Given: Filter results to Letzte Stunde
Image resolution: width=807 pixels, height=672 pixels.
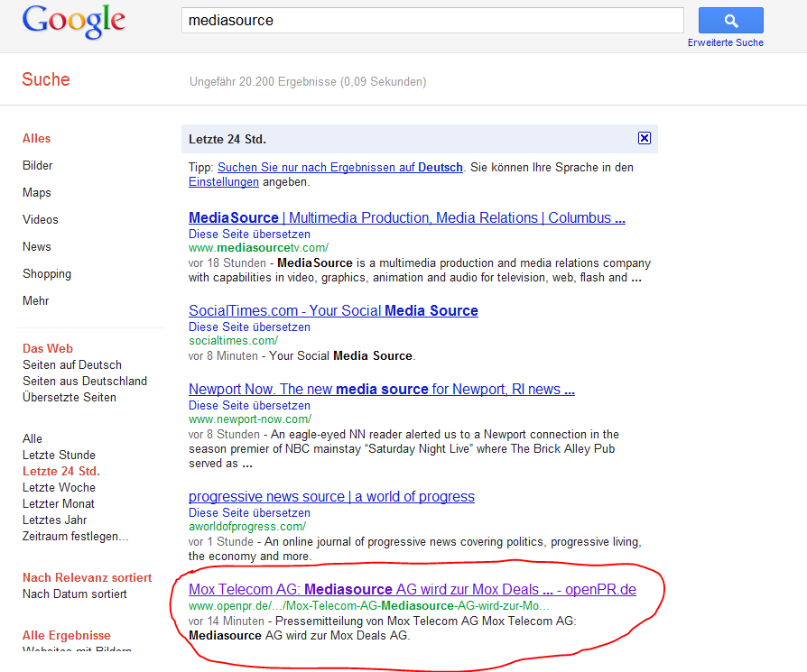Looking at the screenshot, I should [x=59, y=456].
